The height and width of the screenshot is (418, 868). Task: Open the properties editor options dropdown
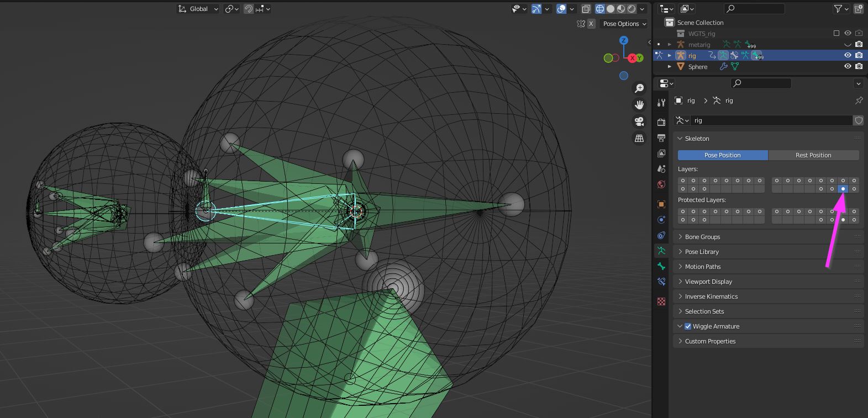click(x=858, y=83)
